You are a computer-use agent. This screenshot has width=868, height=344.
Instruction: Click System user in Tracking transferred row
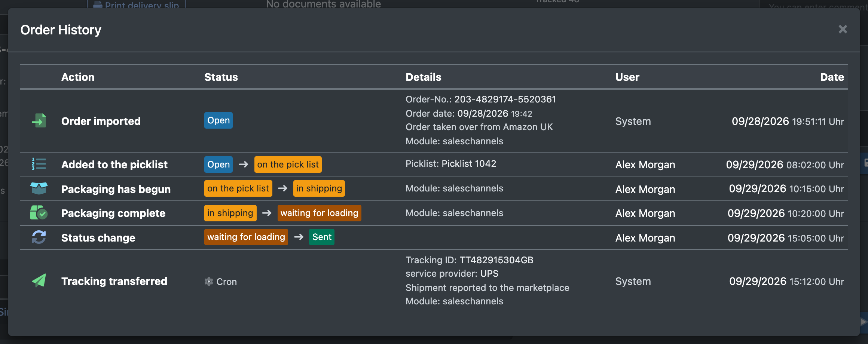click(x=633, y=281)
